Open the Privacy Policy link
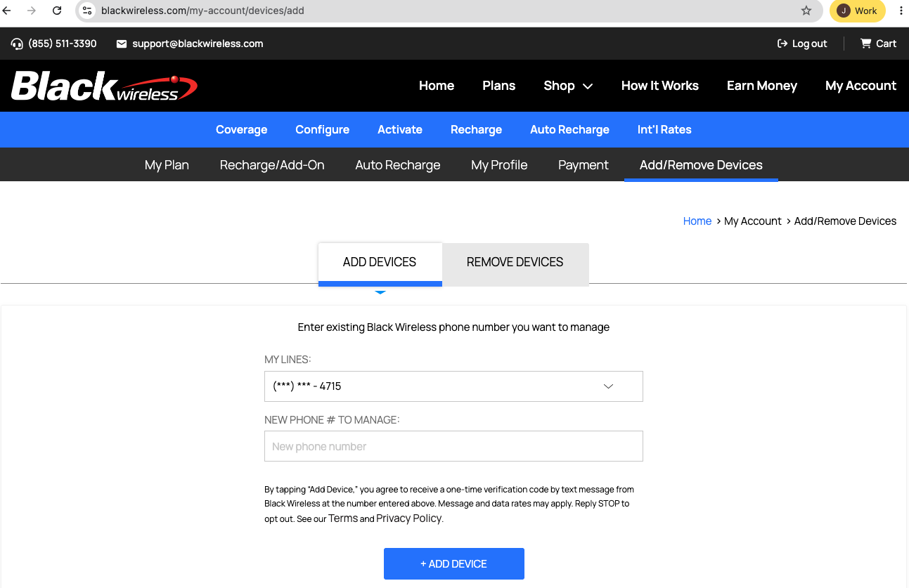 (409, 518)
